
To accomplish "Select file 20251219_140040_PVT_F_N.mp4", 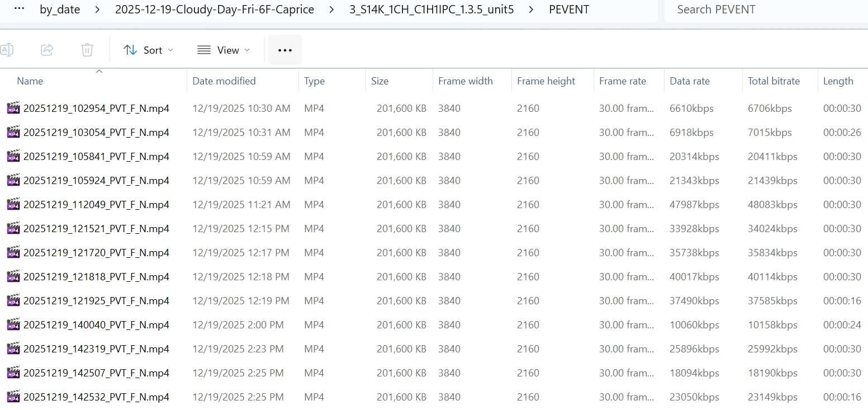I will coord(96,324).
